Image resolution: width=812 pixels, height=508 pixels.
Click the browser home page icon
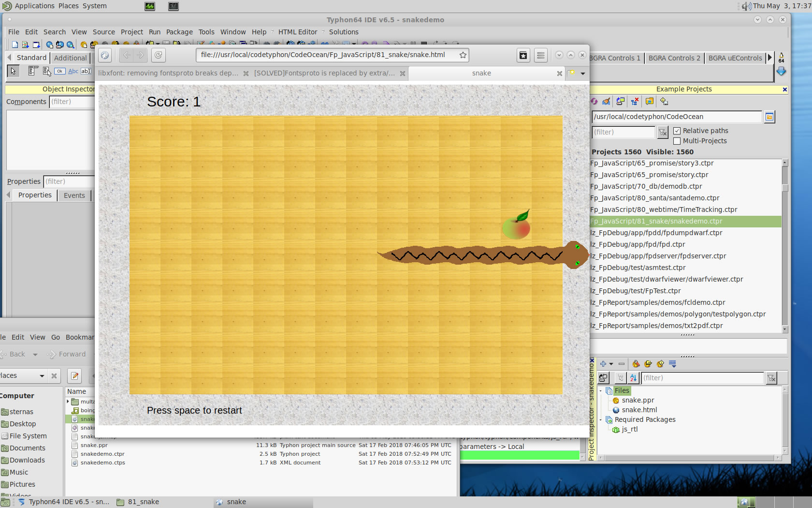pyautogui.click(x=105, y=55)
